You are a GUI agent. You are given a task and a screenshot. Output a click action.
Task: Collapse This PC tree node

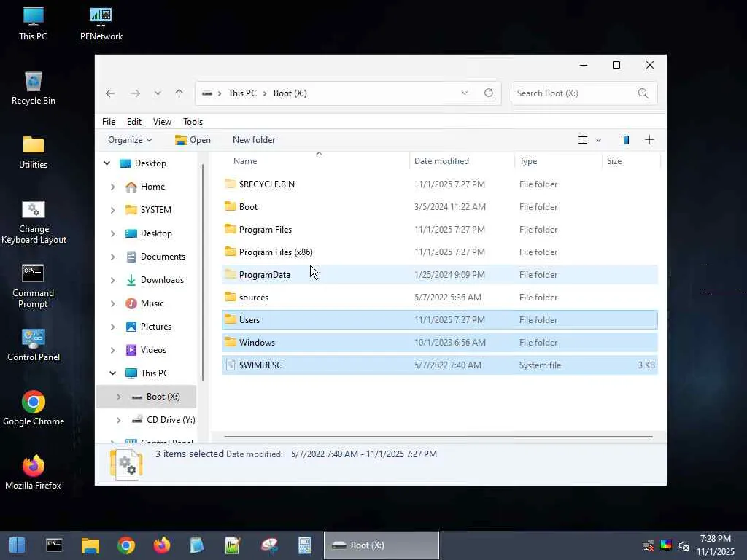[113, 373]
